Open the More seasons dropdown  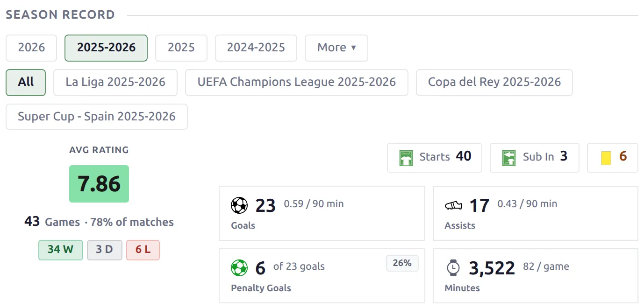[x=336, y=48]
